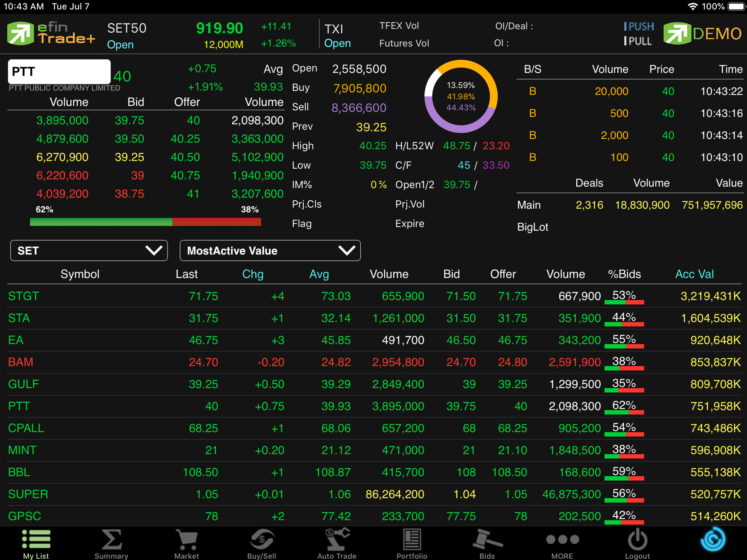Open the SET market dropdown
This screenshot has height=560, width=747.
(89, 251)
